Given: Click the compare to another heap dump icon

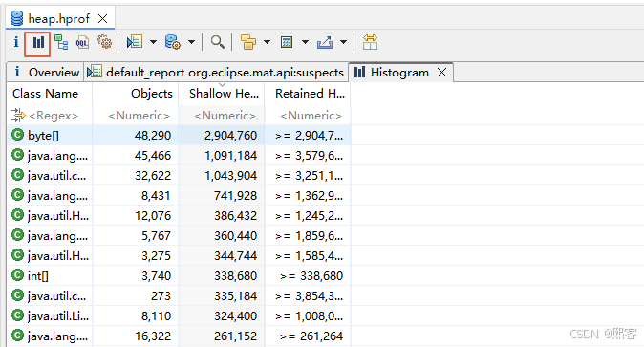Looking at the screenshot, I should click(x=370, y=42).
